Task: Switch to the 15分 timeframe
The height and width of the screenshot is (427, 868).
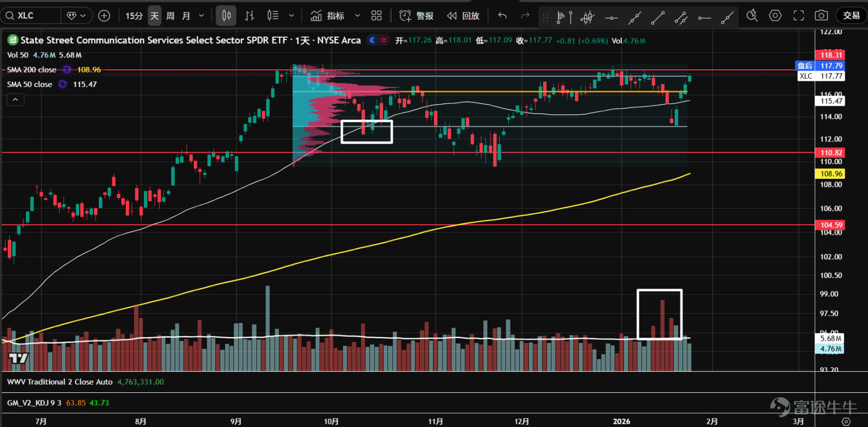Action: point(134,16)
